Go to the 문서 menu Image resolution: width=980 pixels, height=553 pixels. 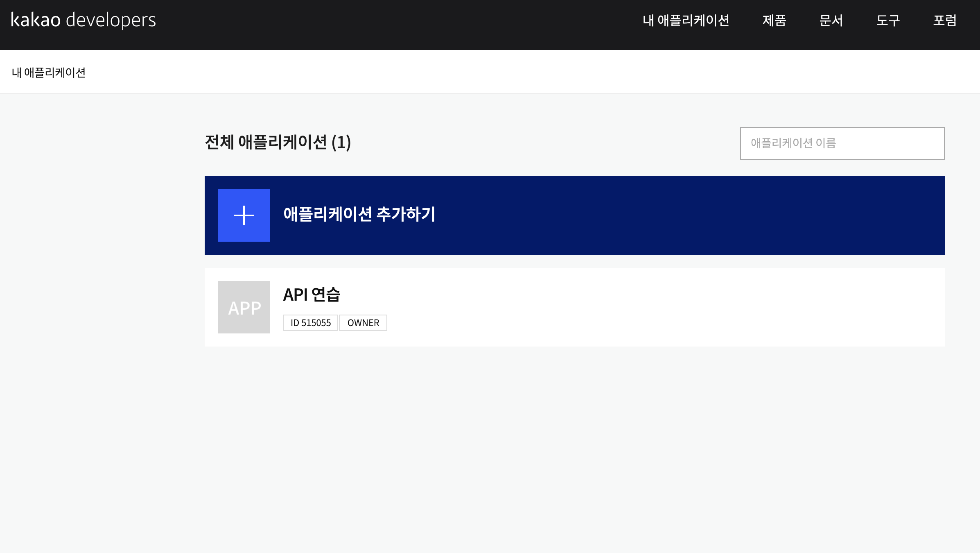pyautogui.click(x=831, y=20)
